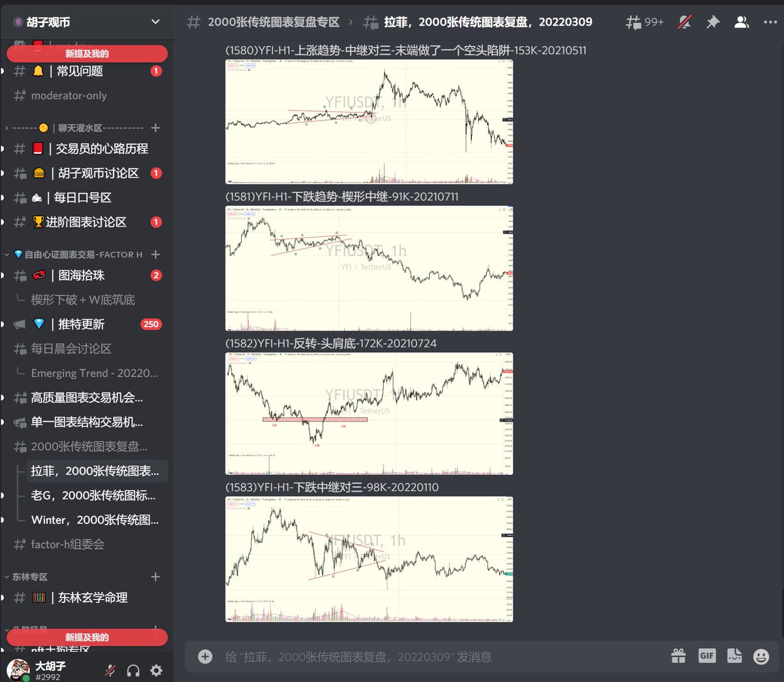Screen dimensions: 784x682
Task: Click the 250 unread badge on 推特更新
Action: [151, 324]
